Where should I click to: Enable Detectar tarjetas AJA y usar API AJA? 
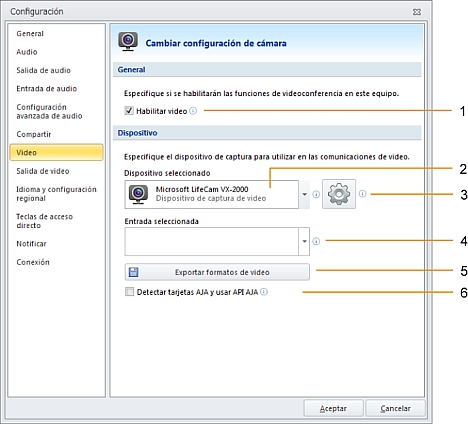coord(129,292)
